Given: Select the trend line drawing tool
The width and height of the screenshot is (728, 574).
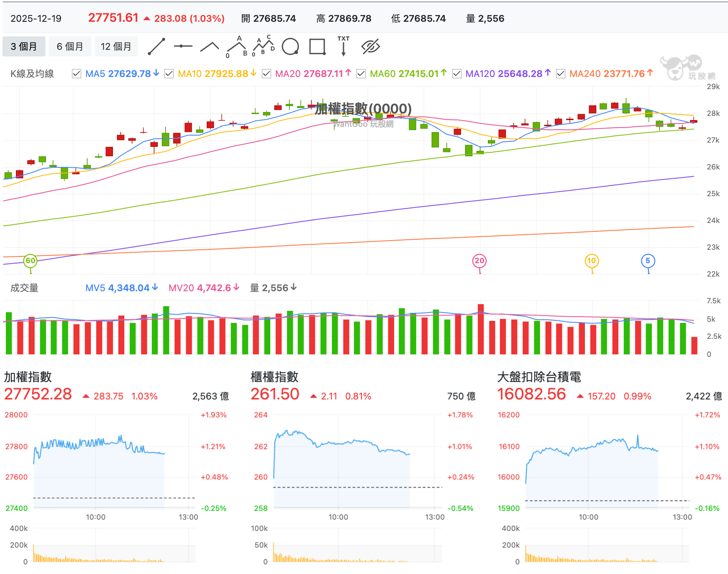Looking at the screenshot, I should (156, 46).
